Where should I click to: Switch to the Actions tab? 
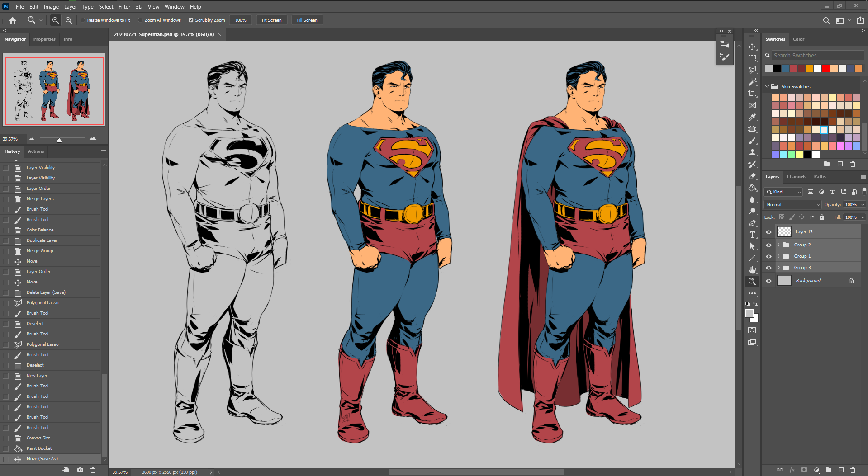point(36,151)
